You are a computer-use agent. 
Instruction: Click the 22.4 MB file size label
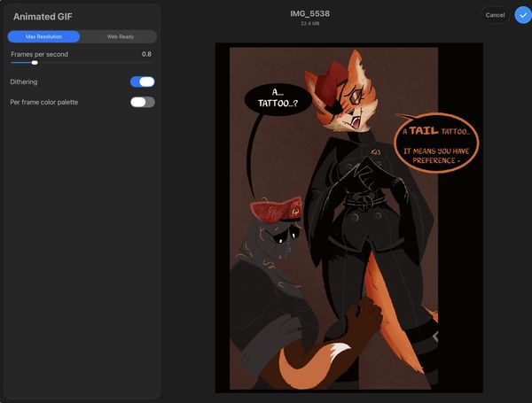309,24
